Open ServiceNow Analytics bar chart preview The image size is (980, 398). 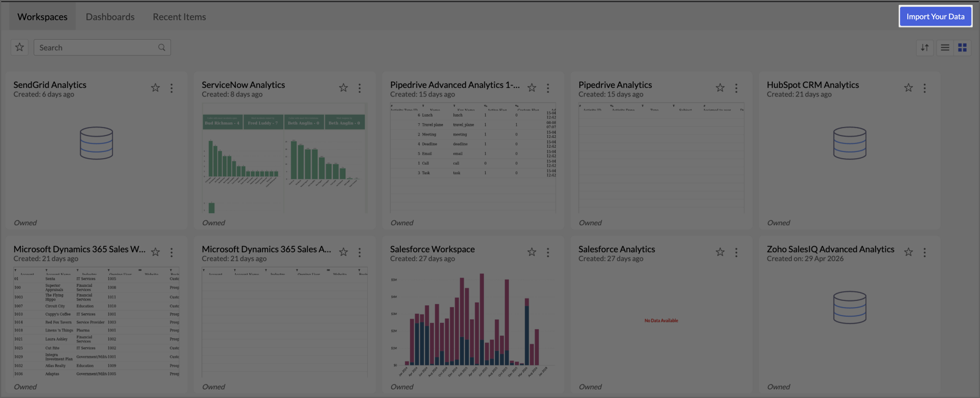click(x=284, y=158)
